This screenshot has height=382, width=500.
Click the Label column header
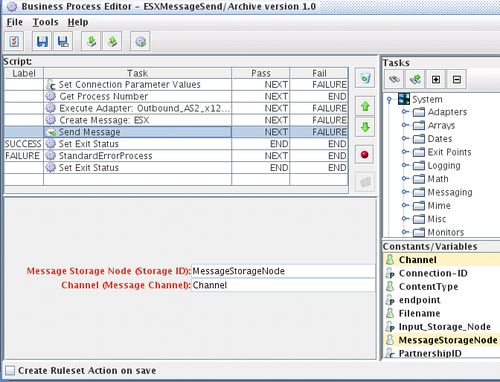(x=24, y=73)
